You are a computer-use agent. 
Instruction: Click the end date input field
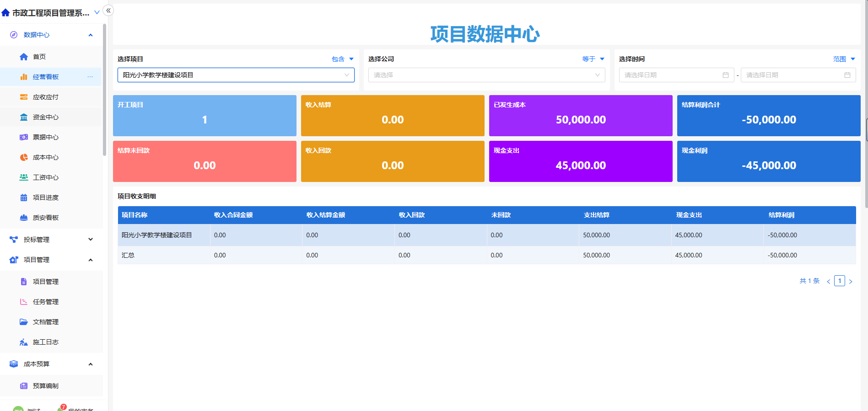pos(798,75)
